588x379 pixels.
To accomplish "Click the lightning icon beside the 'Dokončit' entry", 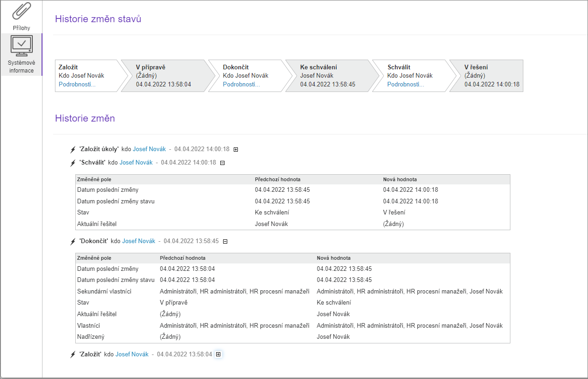I will point(73,241).
